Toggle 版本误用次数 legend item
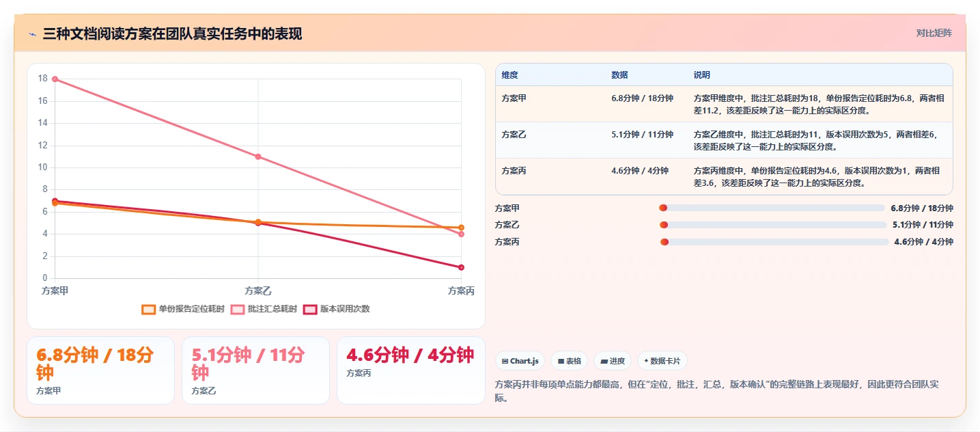This screenshot has height=432, width=980. pyautogui.click(x=336, y=309)
